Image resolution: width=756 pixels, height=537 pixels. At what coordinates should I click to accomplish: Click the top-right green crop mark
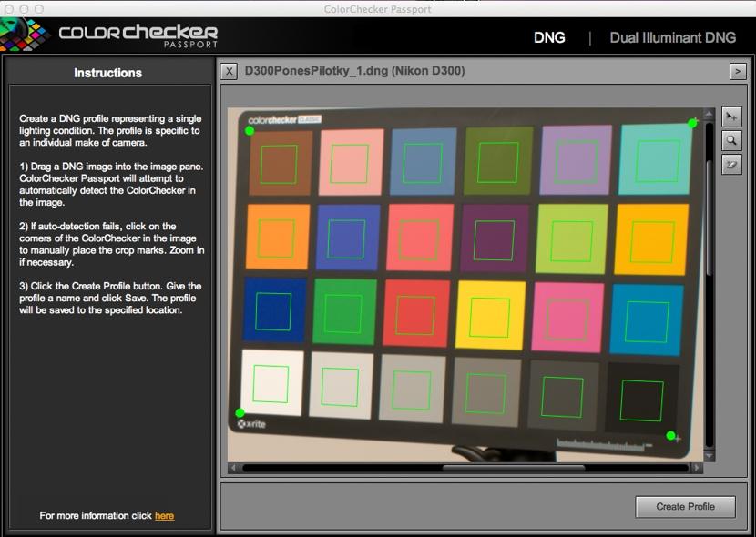(692, 123)
